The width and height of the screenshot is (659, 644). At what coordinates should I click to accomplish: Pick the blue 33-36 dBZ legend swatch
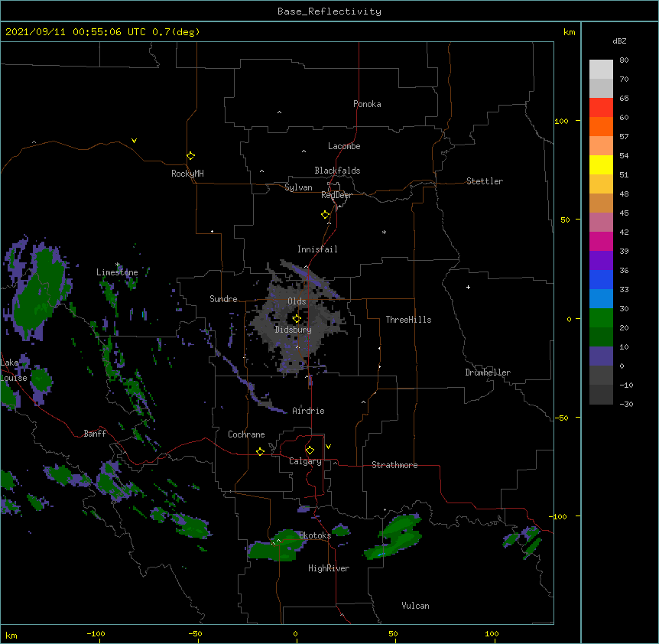(x=601, y=279)
